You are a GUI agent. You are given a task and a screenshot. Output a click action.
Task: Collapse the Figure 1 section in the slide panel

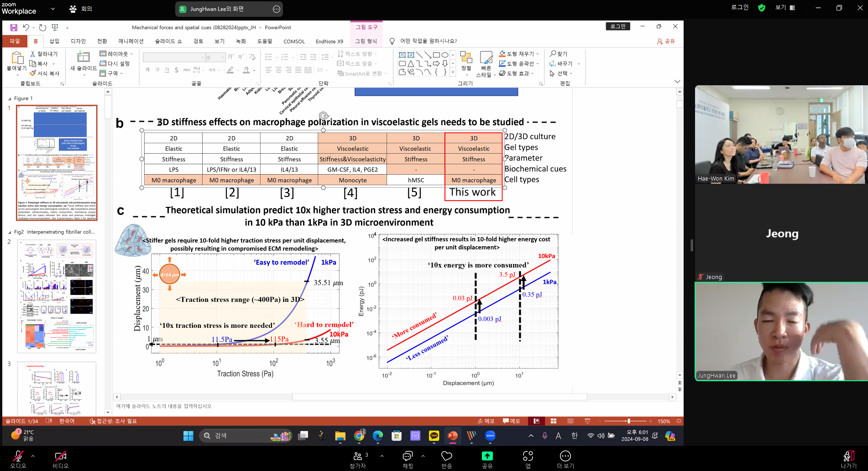[10, 98]
